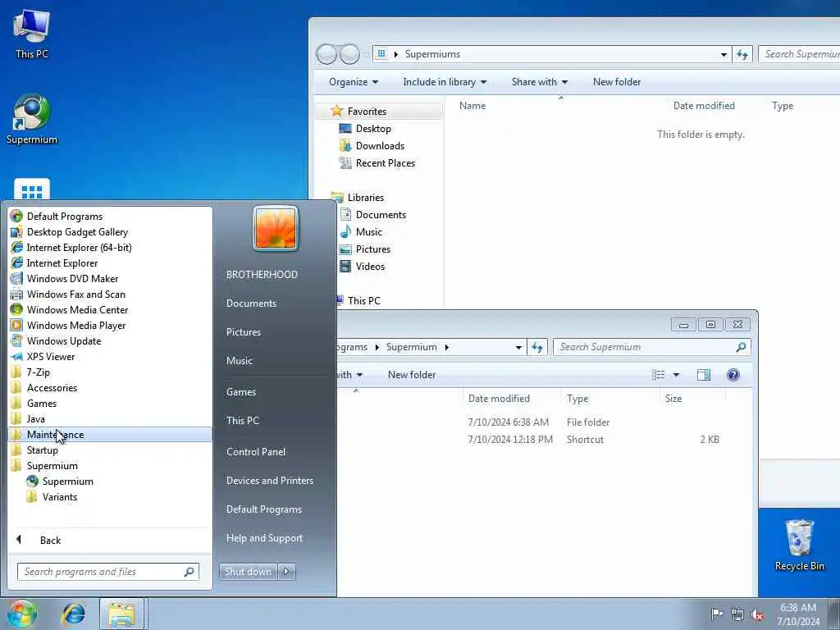Toggle the preview pane in front Explorer window
The height and width of the screenshot is (630, 840).
click(x=703, y=375)
